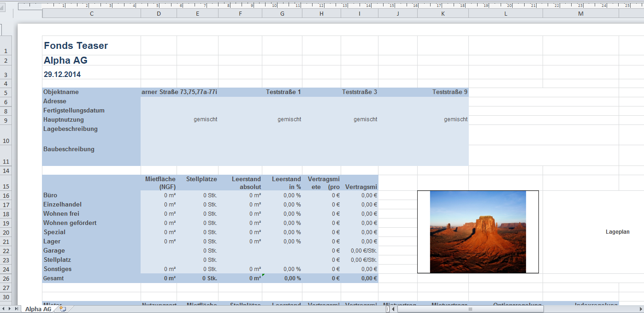This screenshot has height=313, width=644.
Task: Click the 'Büro' row label
Action: pyautogui.click(x=91, y=195)
